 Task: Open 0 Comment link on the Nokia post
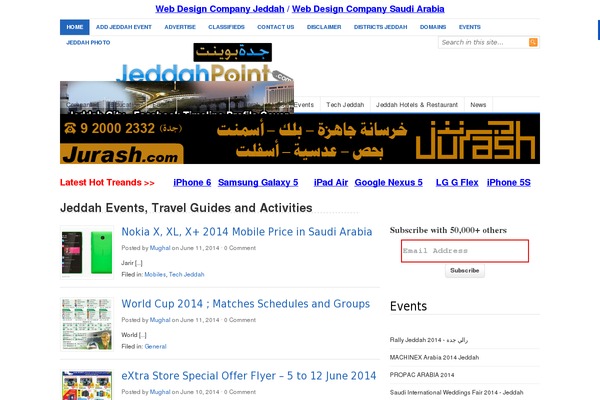(x=240, y=248)
